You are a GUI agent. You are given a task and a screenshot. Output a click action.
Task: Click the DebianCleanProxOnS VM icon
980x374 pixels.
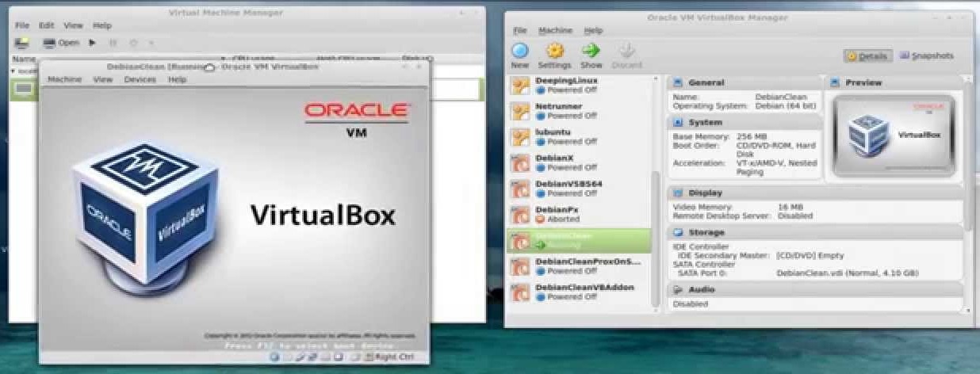pyautogui.click(x=520, y=266)
